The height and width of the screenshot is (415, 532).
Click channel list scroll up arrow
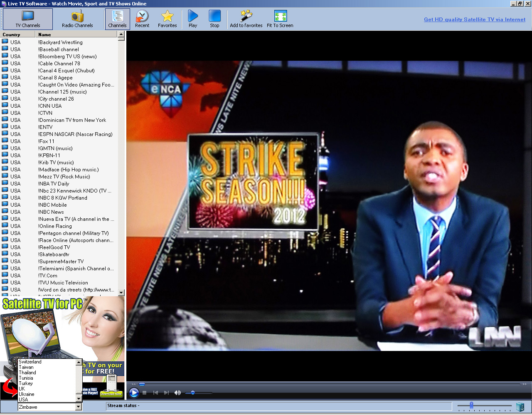coord(121,35)
